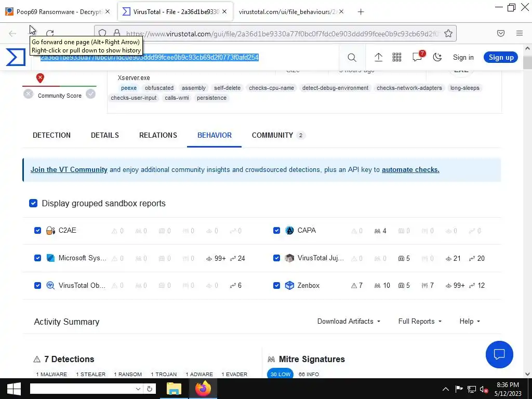
Task: Switch to the DETAILS tab
Action: coord(105,135)
